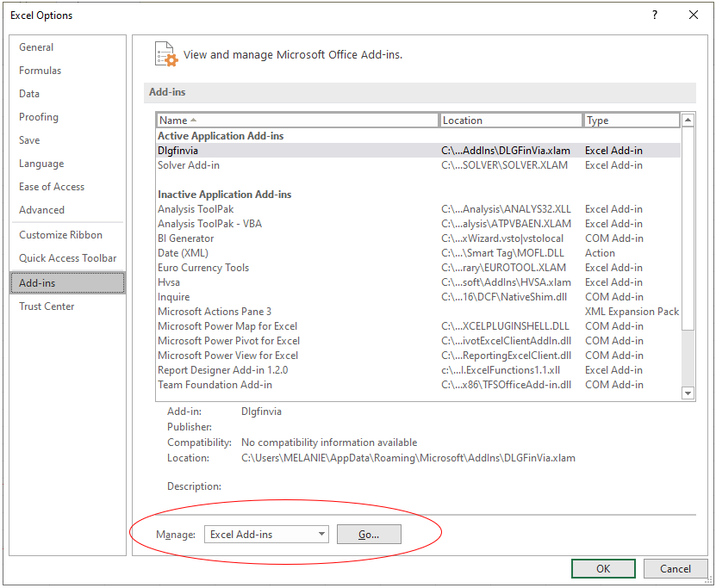Click the Go button

click(x=369, y=534)
